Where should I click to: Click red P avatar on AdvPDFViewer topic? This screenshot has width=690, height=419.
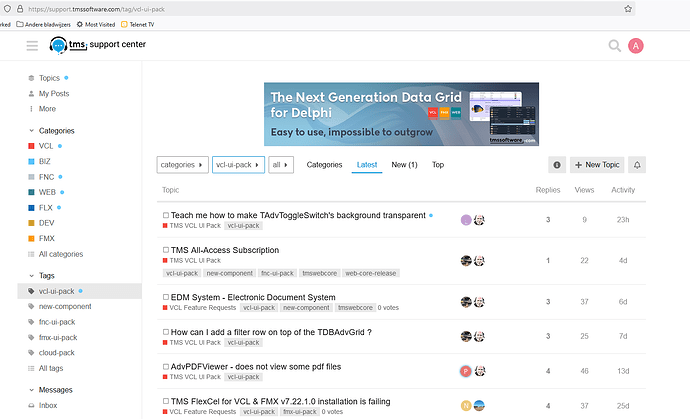(x=466, y=371)
